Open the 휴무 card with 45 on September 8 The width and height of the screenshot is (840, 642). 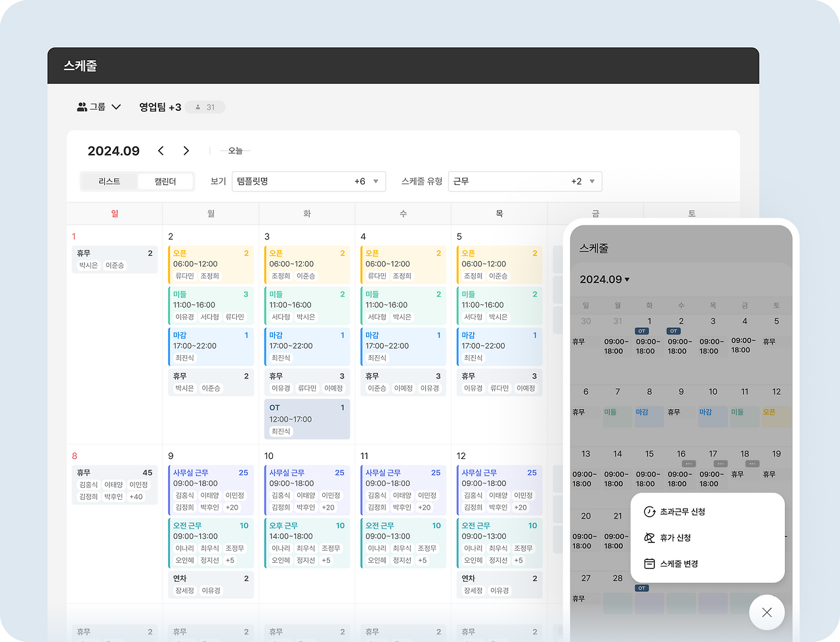pyautogui.click(x=115, y=485)
